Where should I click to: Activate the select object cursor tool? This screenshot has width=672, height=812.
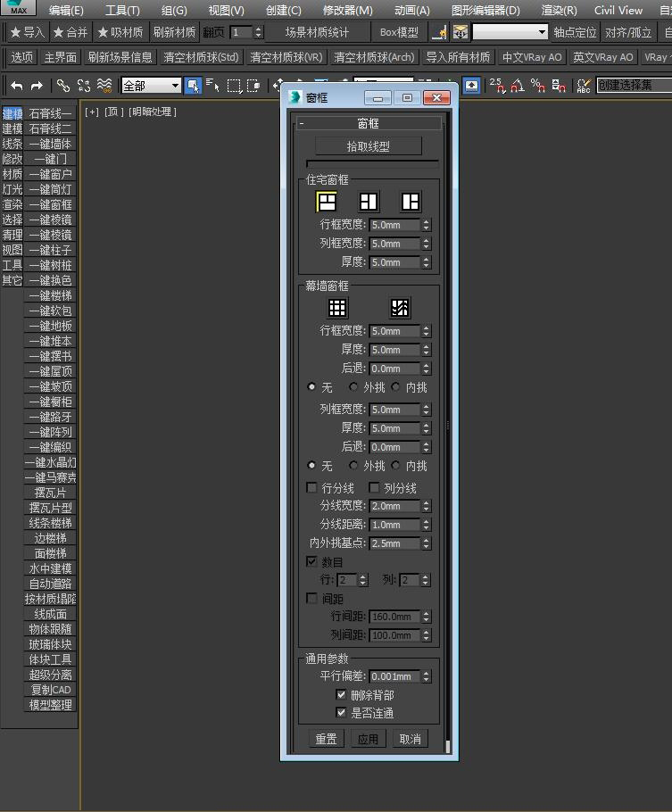(193, 86)
